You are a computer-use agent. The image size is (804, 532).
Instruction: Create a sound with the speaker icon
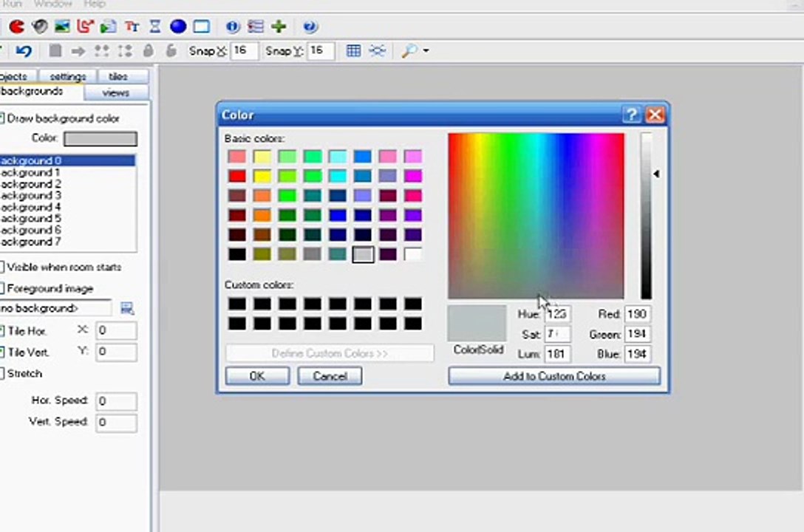[x=39, y=26]
